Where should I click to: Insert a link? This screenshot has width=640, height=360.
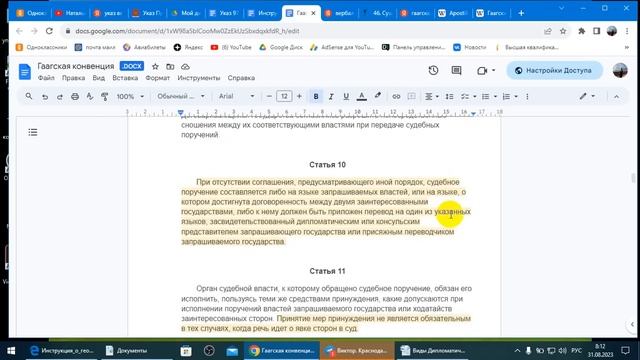tap(396, 97)
